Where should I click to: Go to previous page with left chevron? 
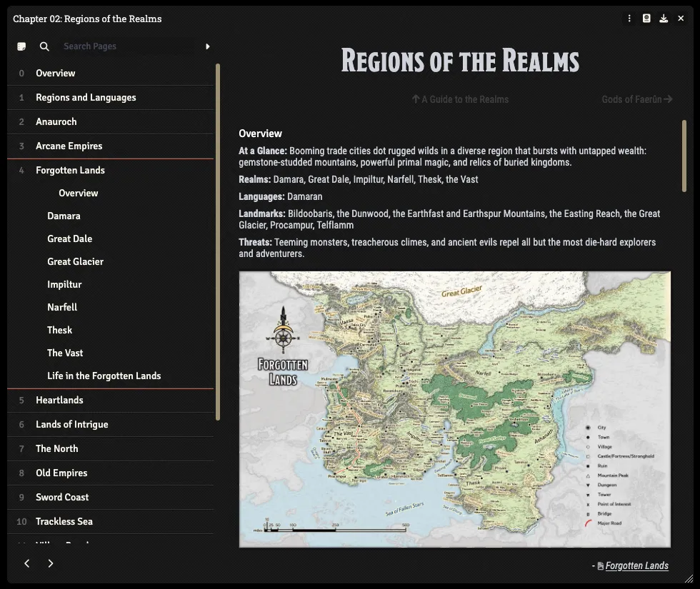pyautogui.click(x=27, y=563)
